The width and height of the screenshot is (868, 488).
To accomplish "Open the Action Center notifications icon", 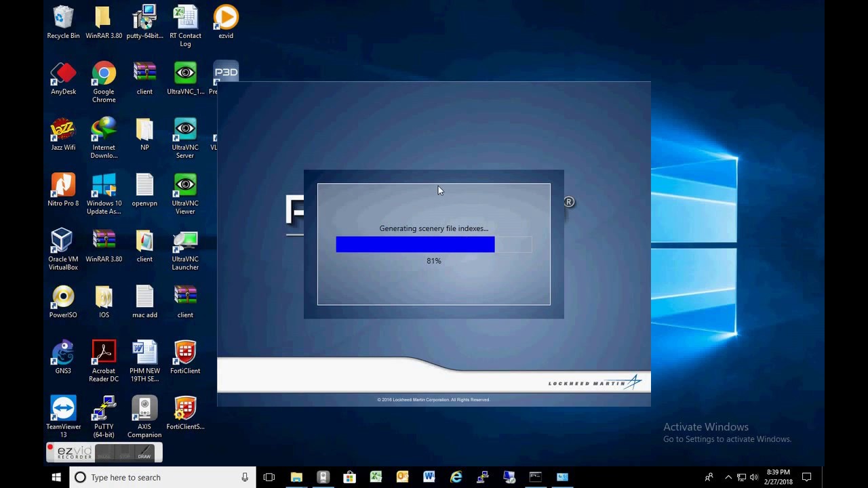I will (807, 477).
